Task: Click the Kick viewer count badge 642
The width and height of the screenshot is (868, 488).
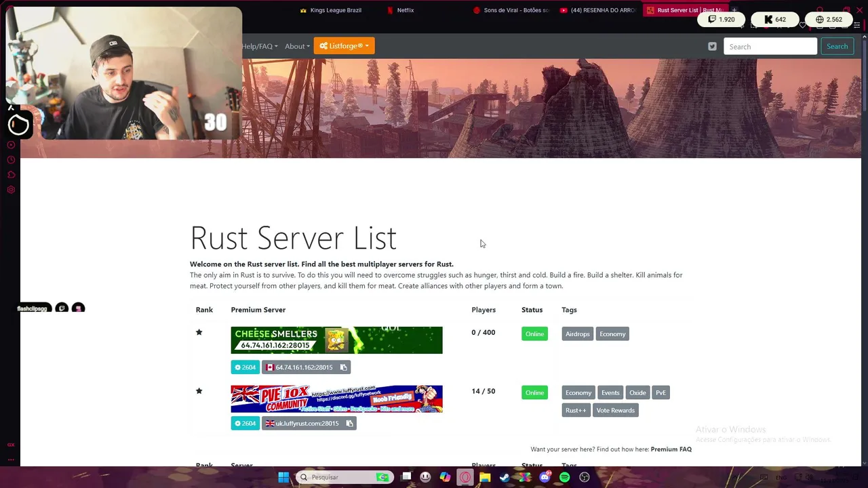Action: 774,20
